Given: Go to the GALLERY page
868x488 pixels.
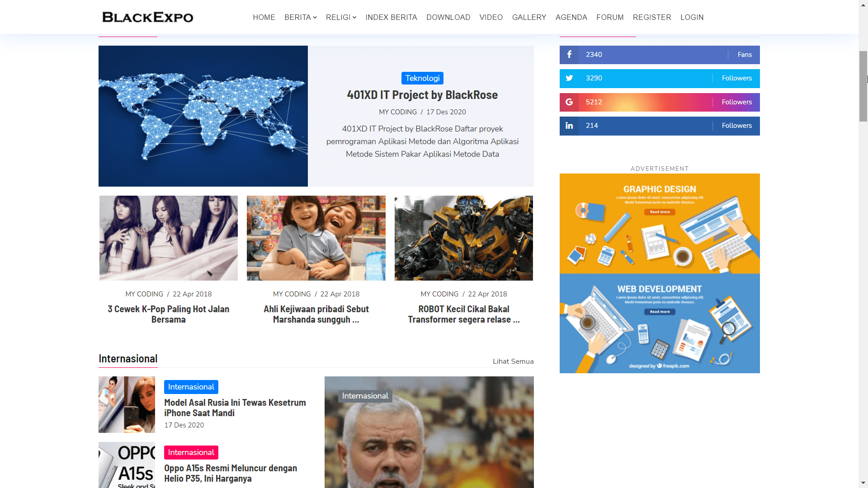Looking at the screenshot, I should (529, 17).
